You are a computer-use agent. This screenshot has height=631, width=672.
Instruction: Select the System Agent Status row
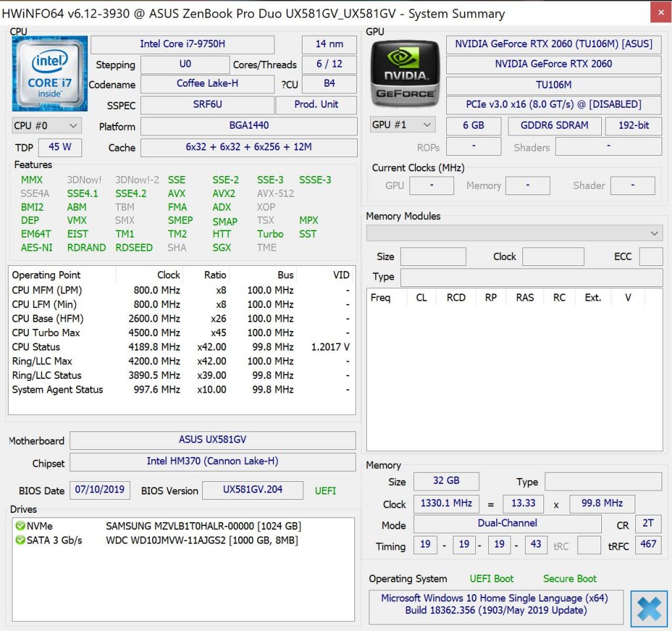[181, 389]
